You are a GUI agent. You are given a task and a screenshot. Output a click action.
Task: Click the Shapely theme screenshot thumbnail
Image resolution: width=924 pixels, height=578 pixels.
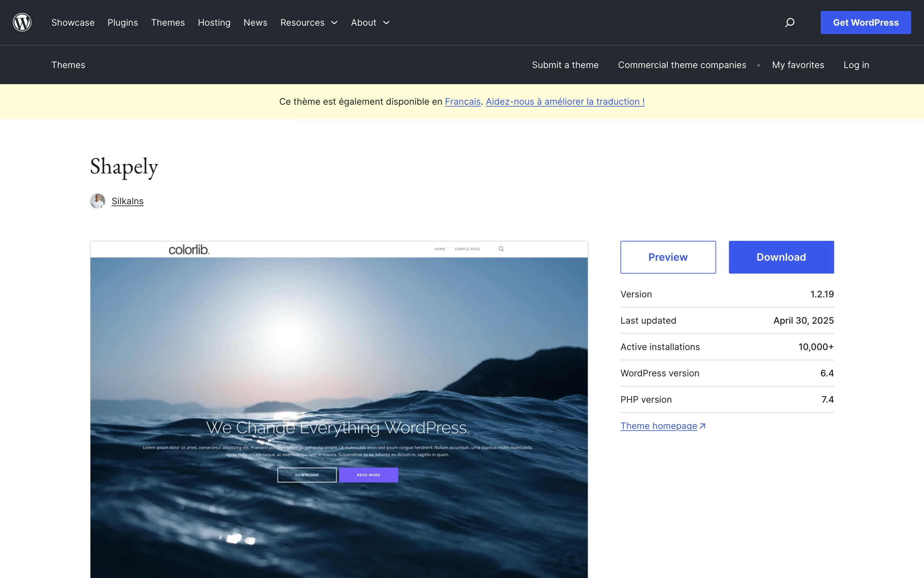(x=339, y=409)
